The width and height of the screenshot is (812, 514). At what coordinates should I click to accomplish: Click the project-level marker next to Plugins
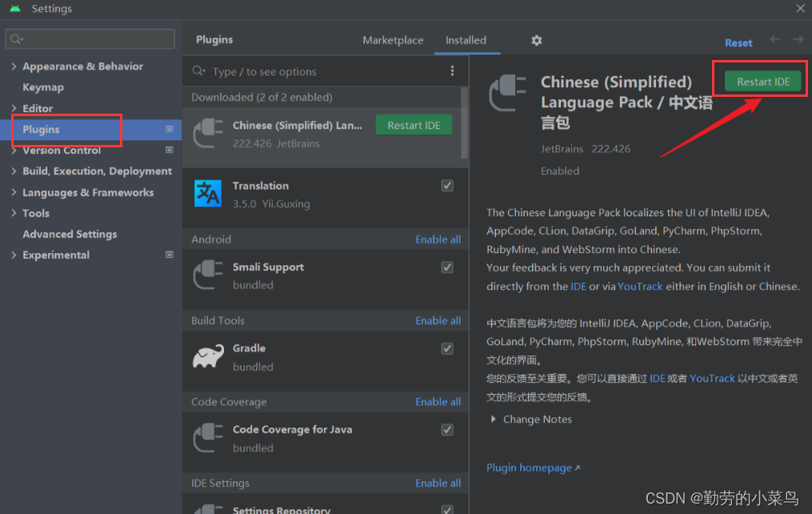click(x=170, y=129)
